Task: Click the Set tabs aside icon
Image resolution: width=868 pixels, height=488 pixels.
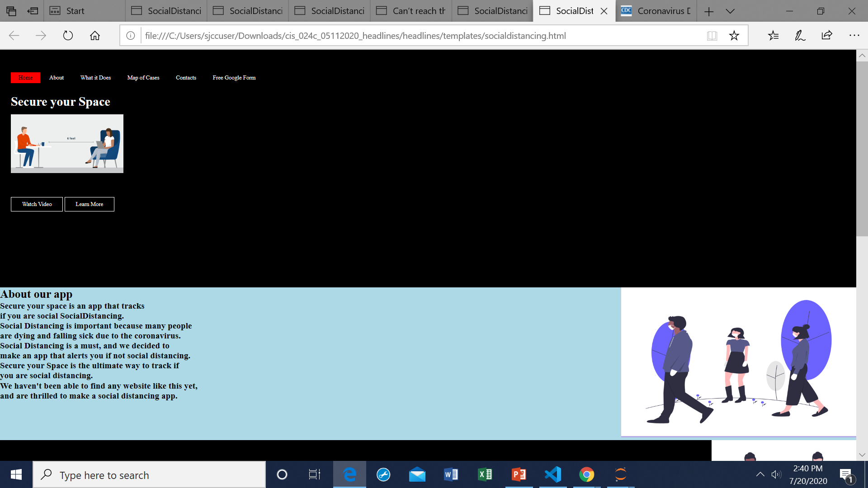Action: (33, 11)
